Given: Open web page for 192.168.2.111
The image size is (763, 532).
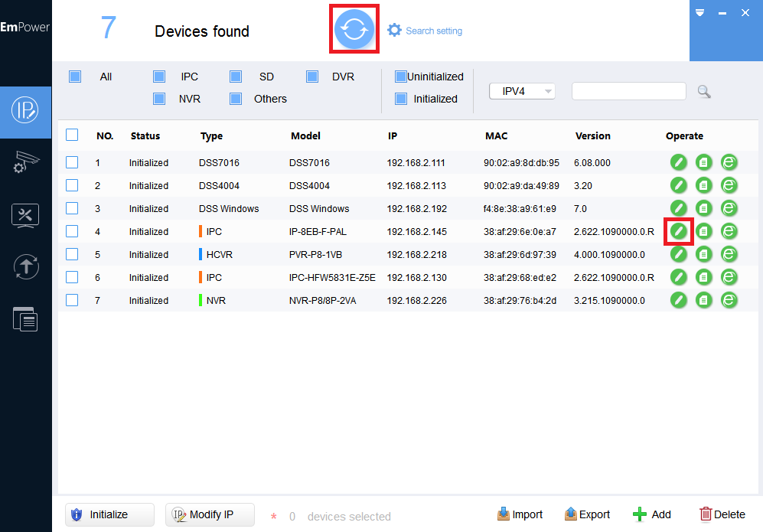Looking at the screenshot, I should coord(729,162).
